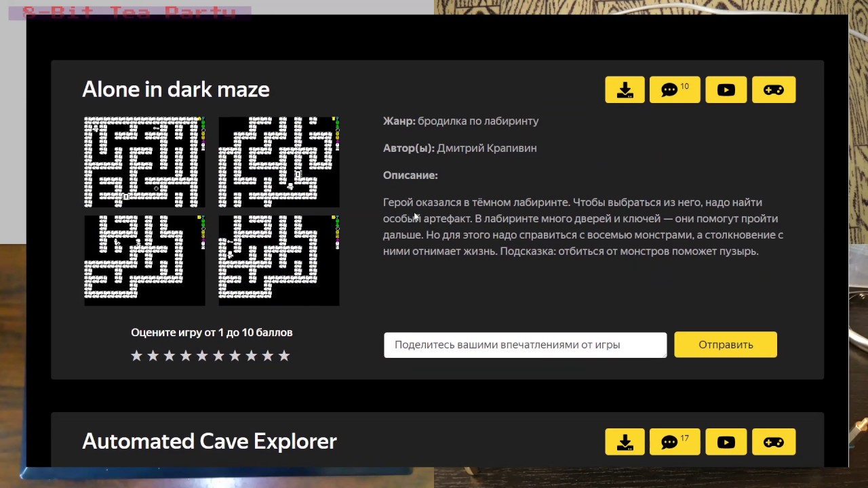This screenshot has height=488, width=868.
Task: Rate Alone in dark maze 5 stars
Action: pyautogui.click(x=202, y=356)
